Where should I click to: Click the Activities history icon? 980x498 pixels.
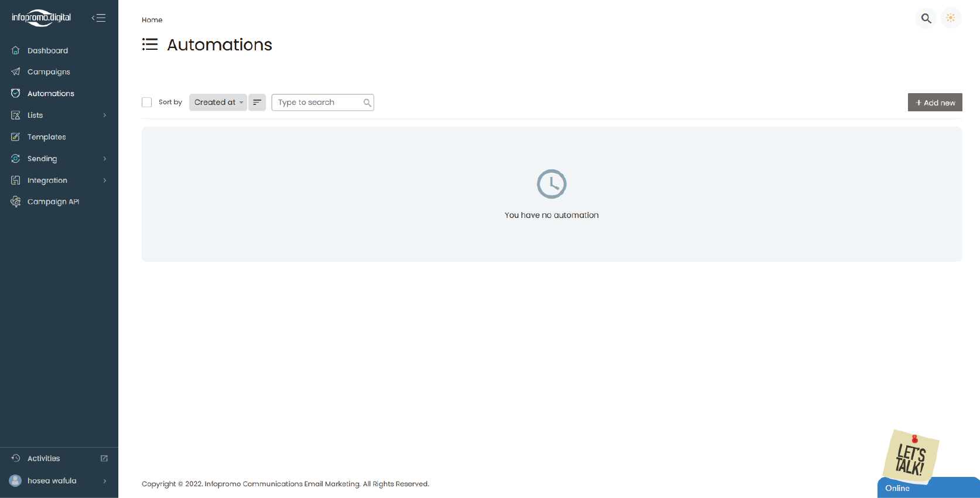point(16,458)
